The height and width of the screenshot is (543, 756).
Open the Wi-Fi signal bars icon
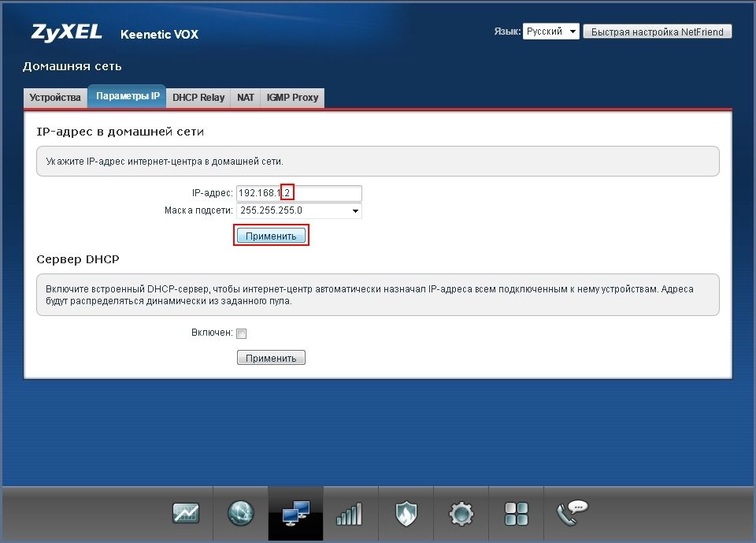tap(350, 514)
